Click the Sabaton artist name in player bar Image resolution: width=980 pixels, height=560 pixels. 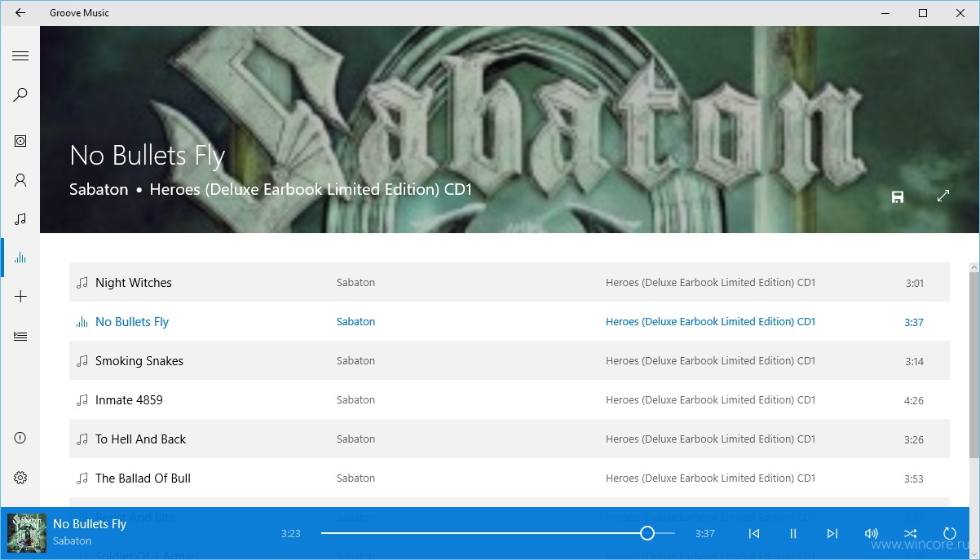point(72,541)
